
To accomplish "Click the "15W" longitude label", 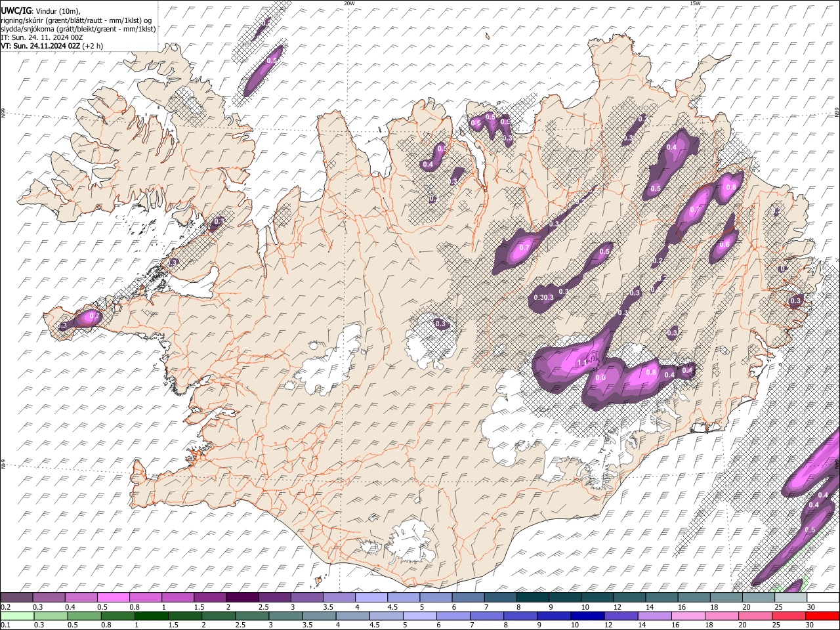I will [x=695, y=3].
